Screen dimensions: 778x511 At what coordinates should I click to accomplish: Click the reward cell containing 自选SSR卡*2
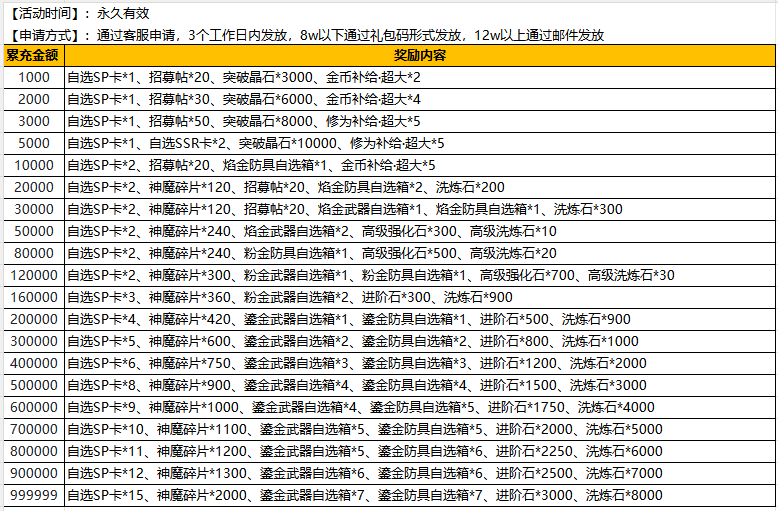(419, 143)
